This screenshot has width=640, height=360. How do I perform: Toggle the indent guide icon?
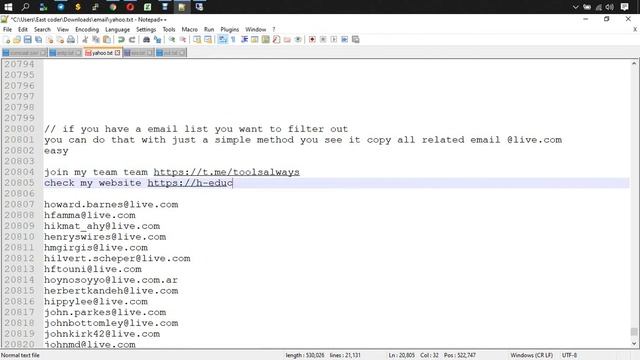[x=244, y=40]
